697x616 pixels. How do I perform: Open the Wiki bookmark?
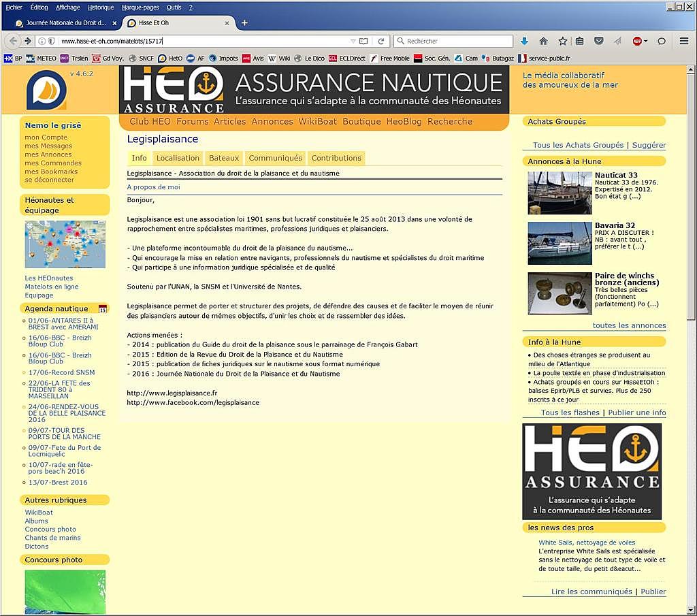(x=279, y=59)
